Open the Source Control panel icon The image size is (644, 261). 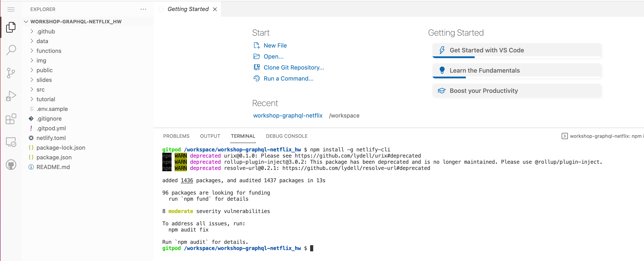tap(11, 73)
